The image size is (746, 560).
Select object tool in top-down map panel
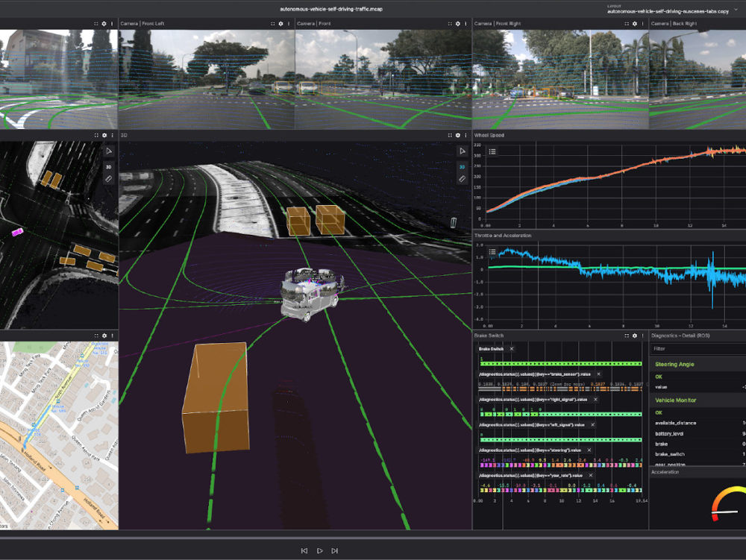(109, 151)
